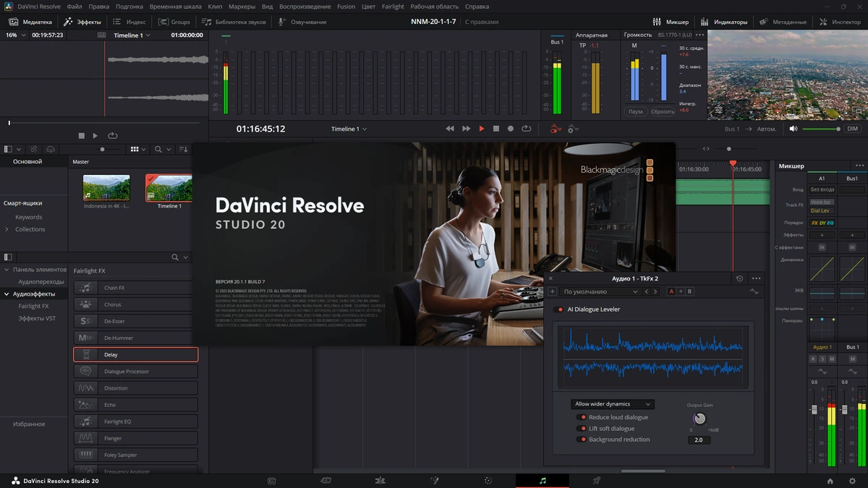
Task: Open plugin window options three dots
Action: pyautogui.click(x=757, y=278)
